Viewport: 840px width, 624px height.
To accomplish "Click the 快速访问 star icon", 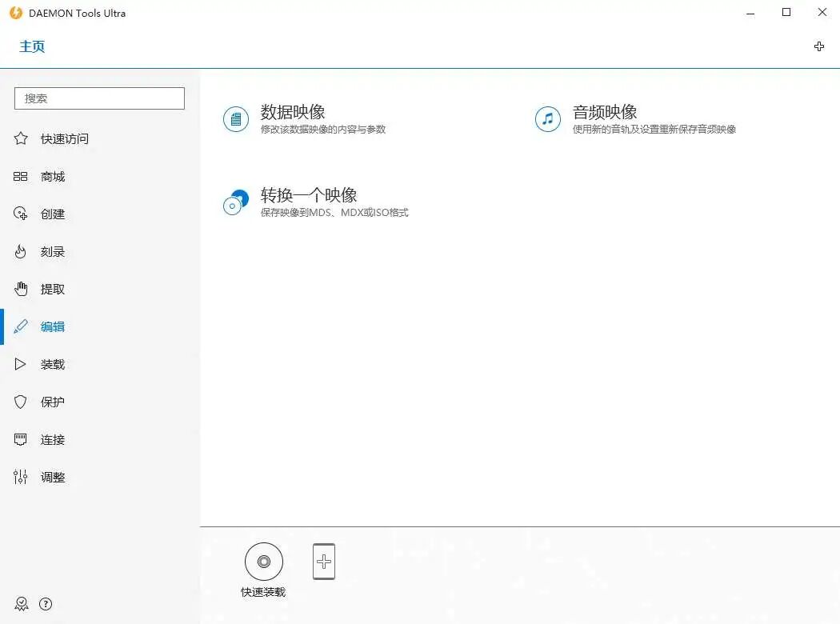I will (21, 138).
